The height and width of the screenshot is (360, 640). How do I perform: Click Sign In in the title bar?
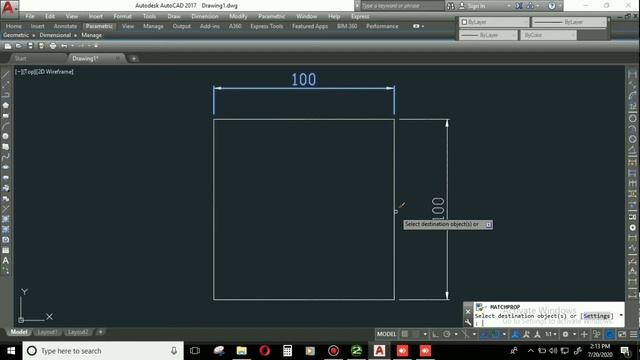pyautogui.click(x=476, y=6)
